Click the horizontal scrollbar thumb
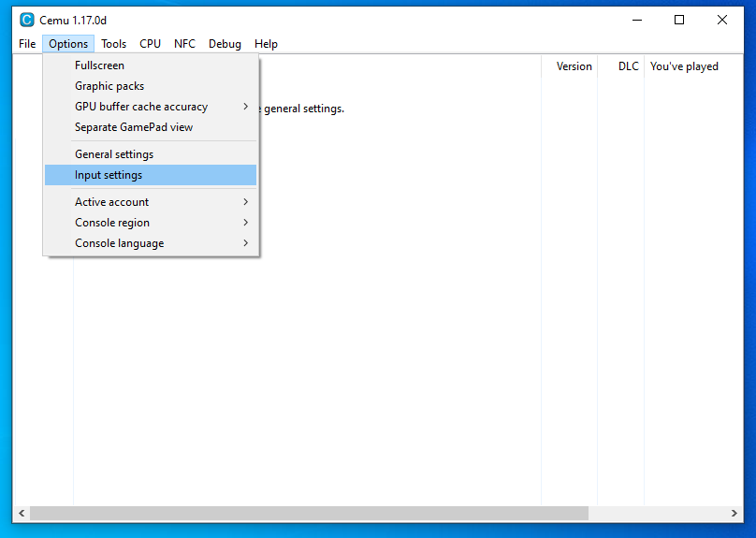This screenshot has width=756, height=538. pos(309,513)
